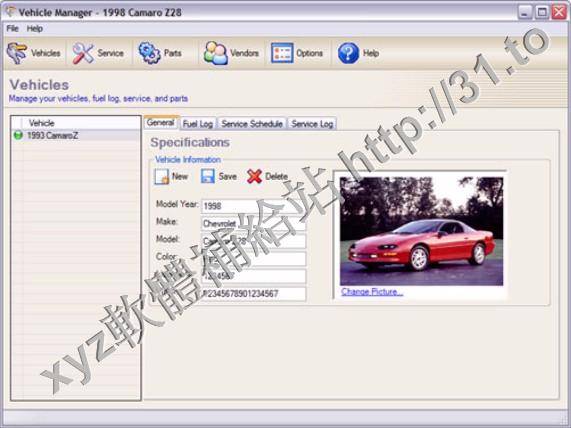The width and height of the screenshot is (571, 428).
Task: Open the File menu
Action: (12, 28)
